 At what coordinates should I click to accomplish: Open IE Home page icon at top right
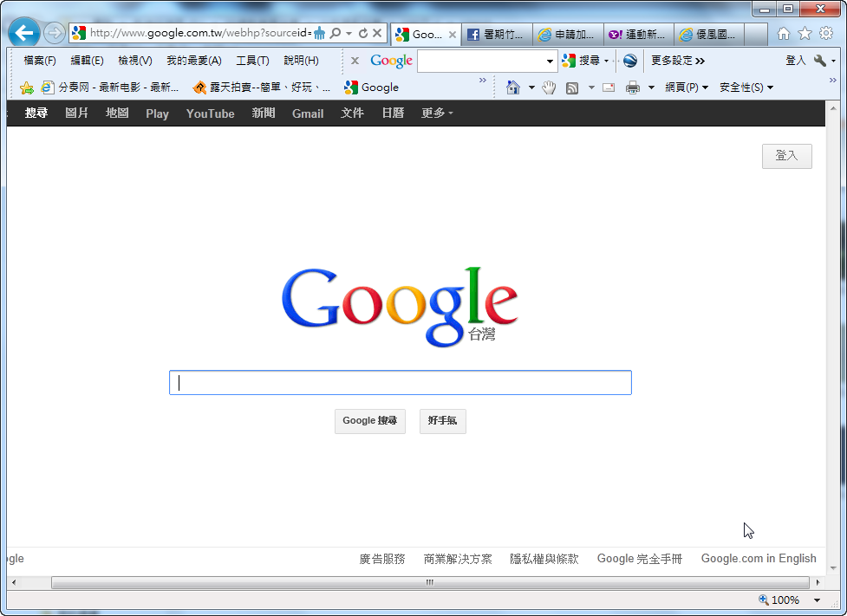[784, 34]
